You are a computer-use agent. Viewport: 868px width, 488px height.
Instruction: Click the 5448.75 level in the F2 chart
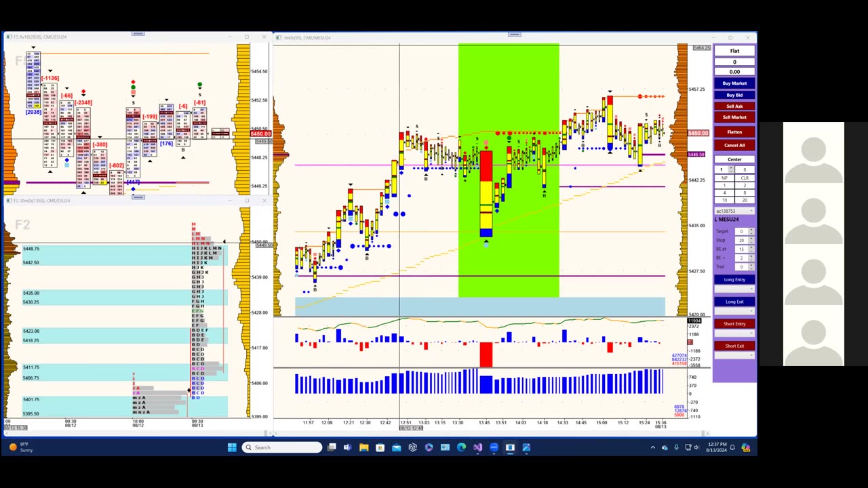[31, 249]
